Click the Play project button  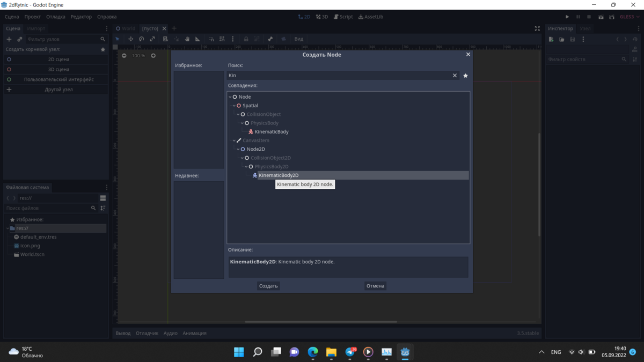click(567, 17)
